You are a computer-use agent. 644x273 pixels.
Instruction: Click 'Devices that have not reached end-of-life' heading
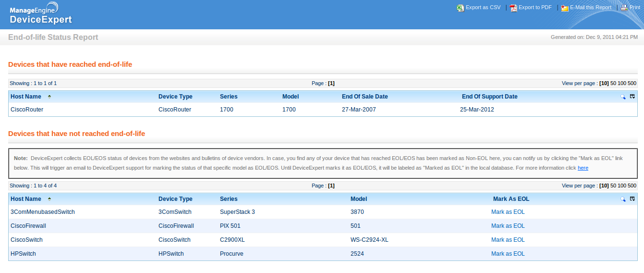point(77,134)
